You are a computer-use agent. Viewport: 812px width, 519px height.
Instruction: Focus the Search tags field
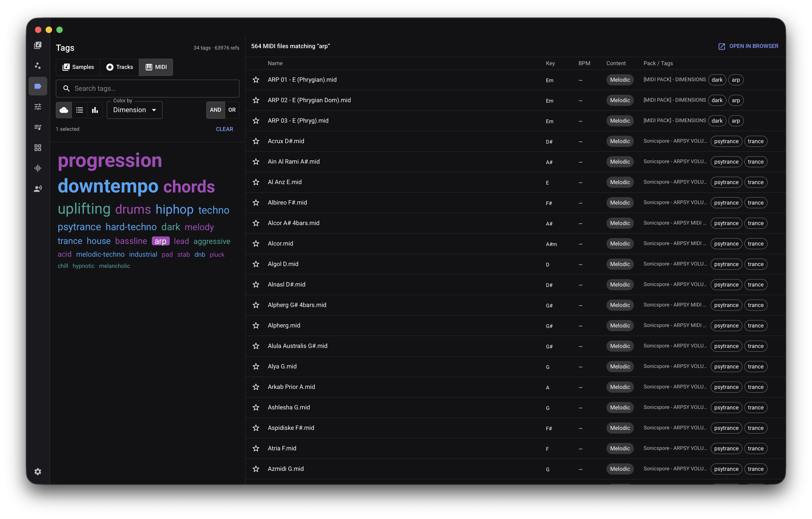click(148, 88)
